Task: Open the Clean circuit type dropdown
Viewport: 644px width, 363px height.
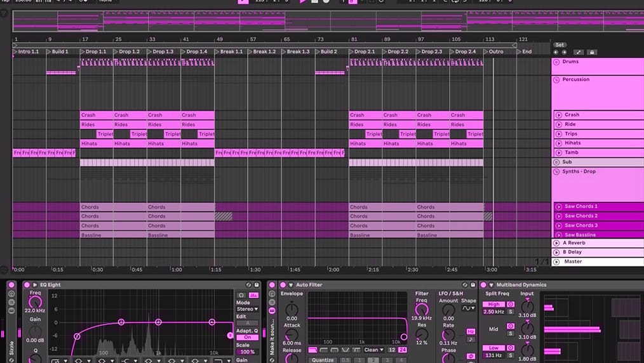Action: 373,350
